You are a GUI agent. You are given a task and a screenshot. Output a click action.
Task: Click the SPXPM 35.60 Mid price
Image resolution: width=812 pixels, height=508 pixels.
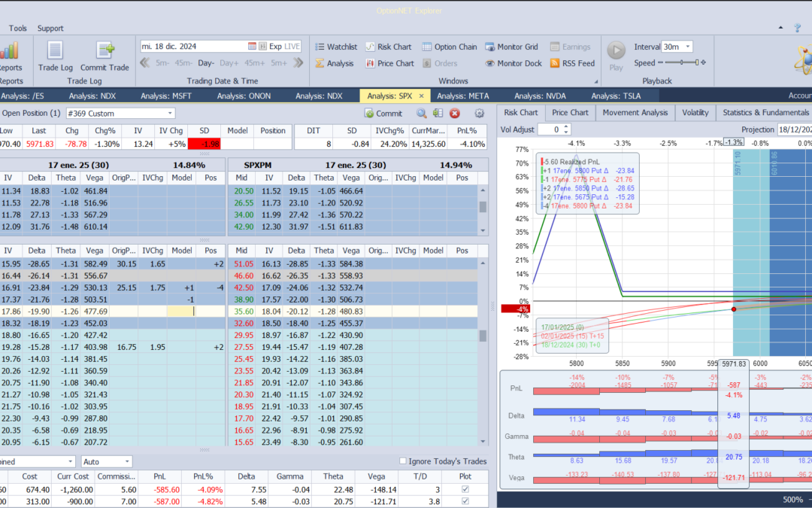pyautogui.click(x=244, y=312)
